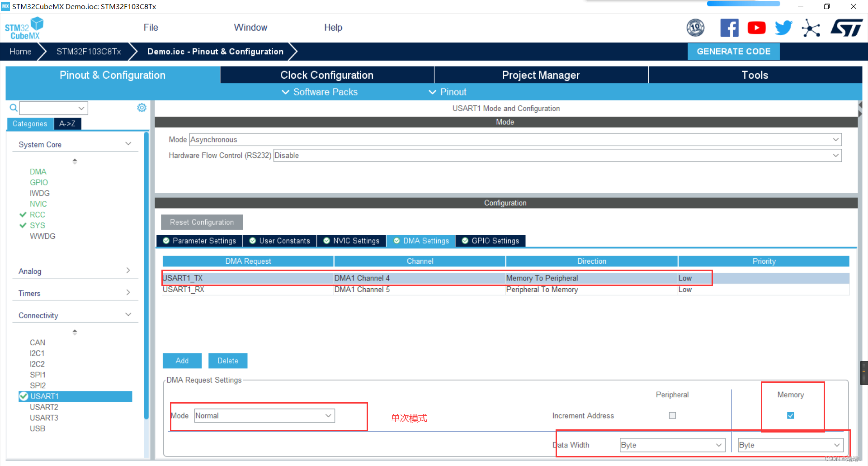Open DMA Settings tab

click(421, 241)
